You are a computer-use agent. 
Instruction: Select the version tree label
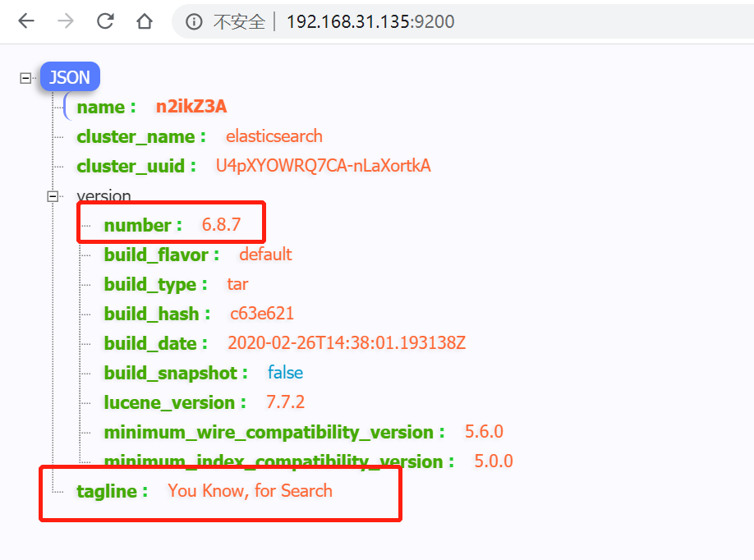tap(103, 195)
